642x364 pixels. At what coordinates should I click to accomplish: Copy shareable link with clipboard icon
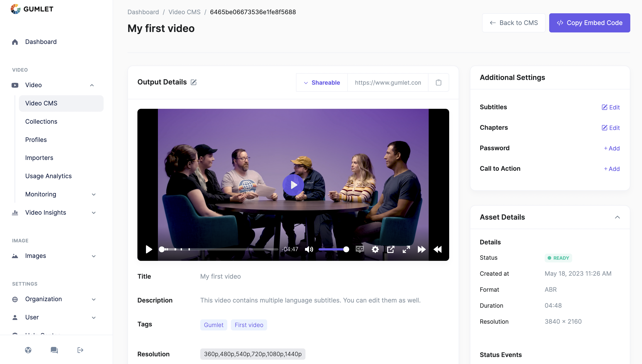[438, 82]
